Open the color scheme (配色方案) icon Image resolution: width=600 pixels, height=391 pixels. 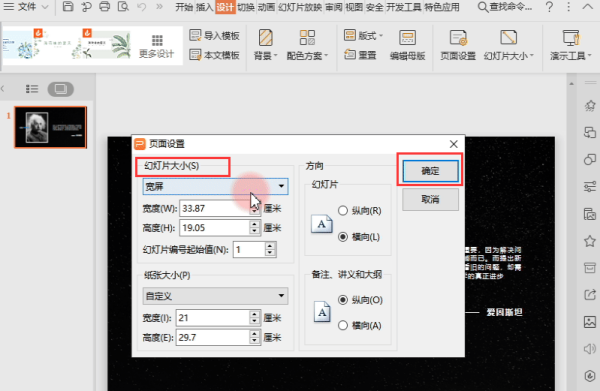(x=307, y=38)
